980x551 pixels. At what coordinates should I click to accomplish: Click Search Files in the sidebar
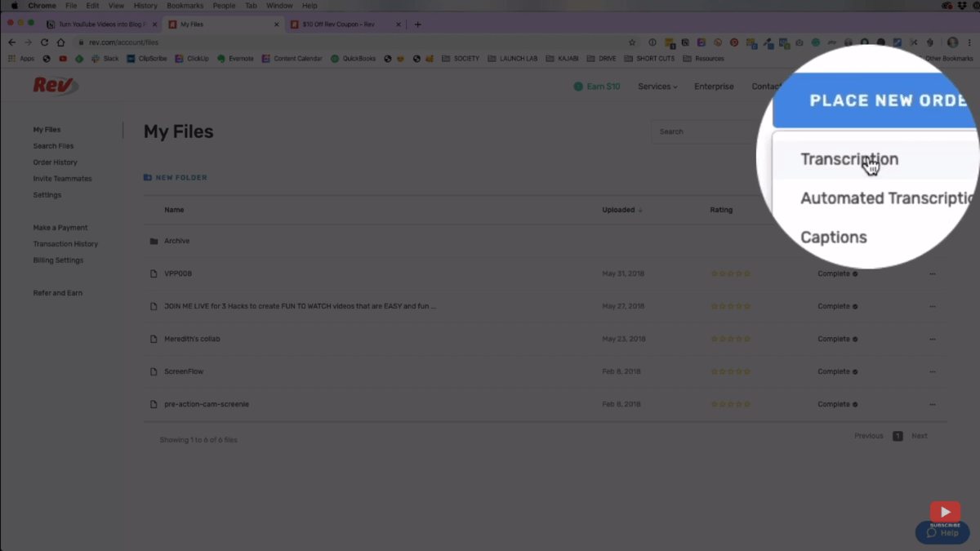pyautogui.click(x=53, y=146)
